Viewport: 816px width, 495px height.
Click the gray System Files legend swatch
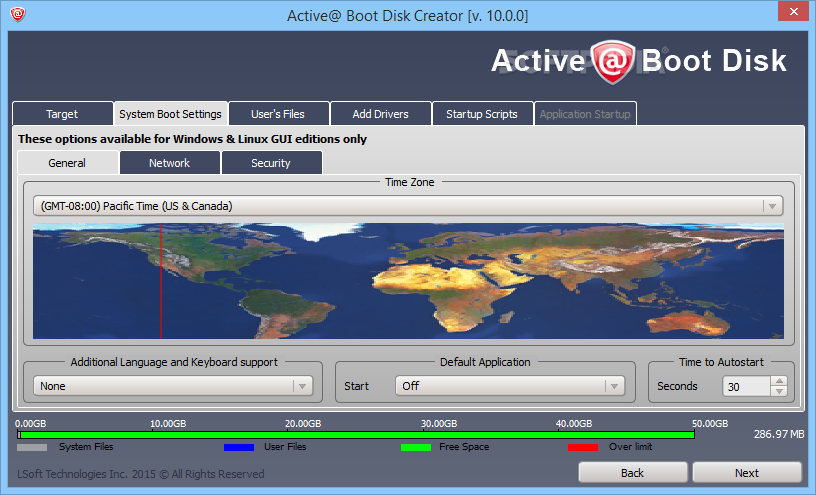(x=32, y=447)
